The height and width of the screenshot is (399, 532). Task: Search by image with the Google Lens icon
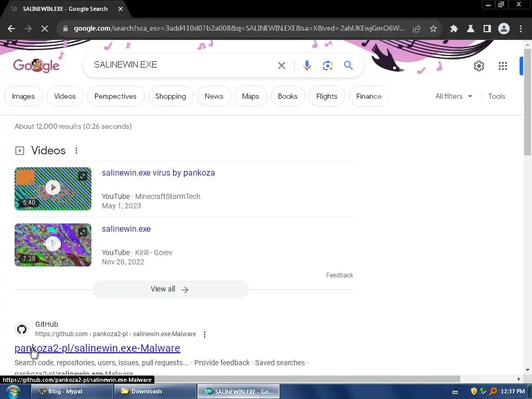pyautogui.click(x=327, y=65)
